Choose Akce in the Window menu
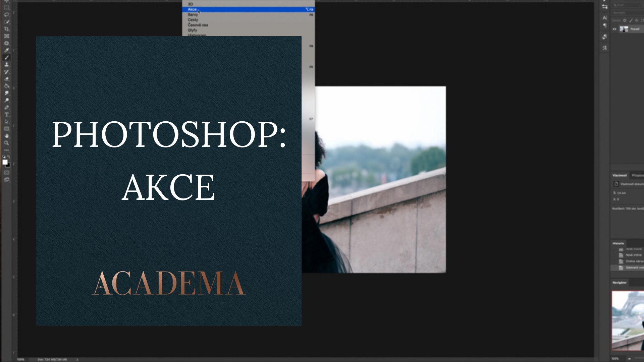This screenshot has width=644, height=362. pos(248,9)
